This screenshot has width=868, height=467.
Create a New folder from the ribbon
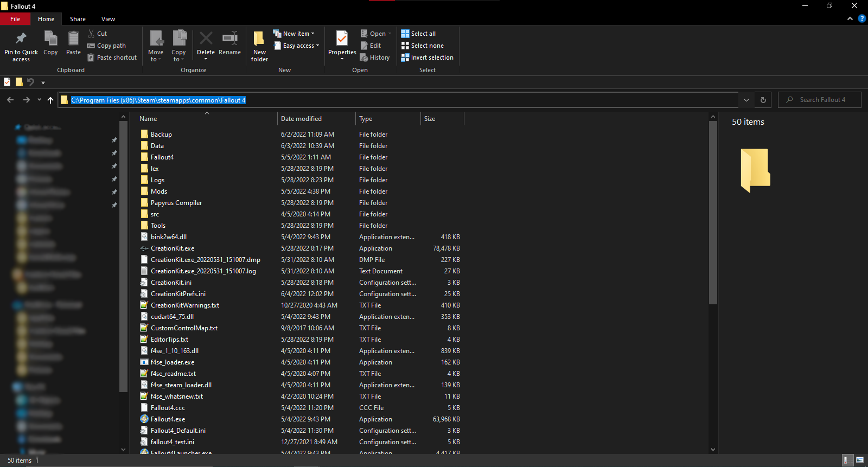pos(259,46)
